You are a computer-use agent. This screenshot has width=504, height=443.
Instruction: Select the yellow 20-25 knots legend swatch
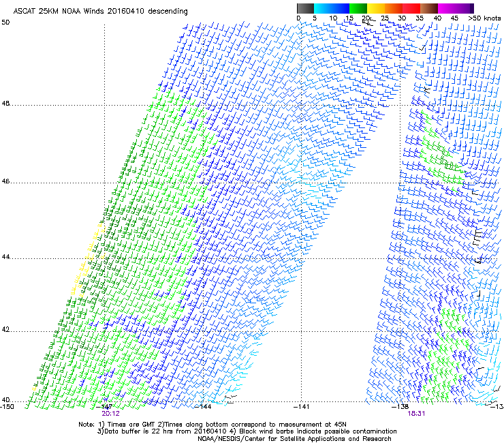click(x=376, y=8)
